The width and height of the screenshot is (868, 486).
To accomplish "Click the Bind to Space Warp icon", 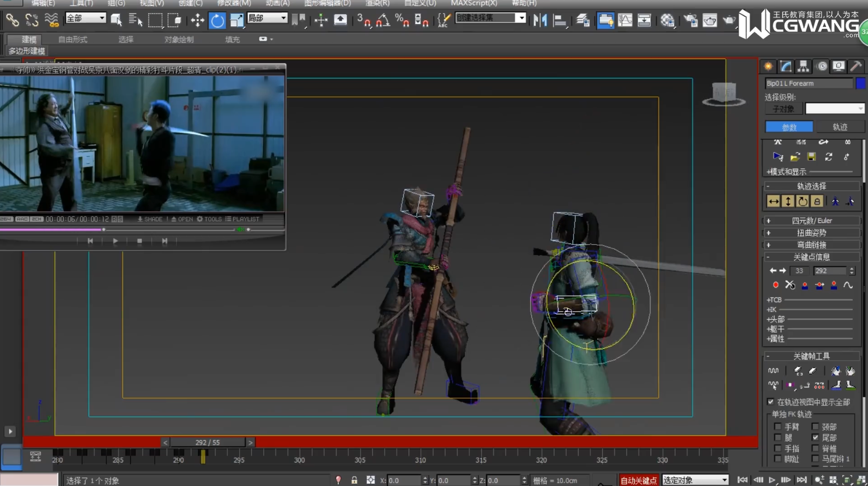I will 51,20.
